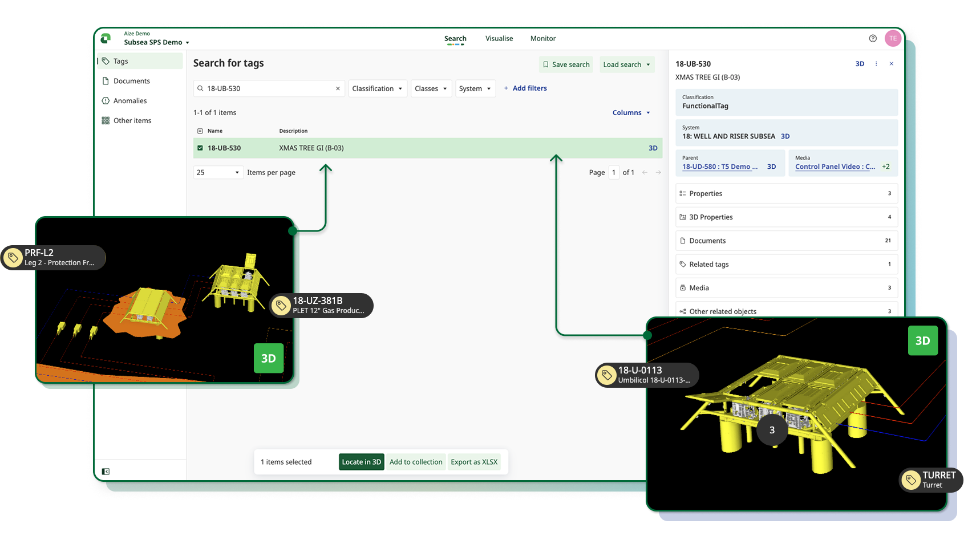The height and width of the screenshot is (540, 980).
Task: Open the help question-mark icon
Action: (872, 38)
